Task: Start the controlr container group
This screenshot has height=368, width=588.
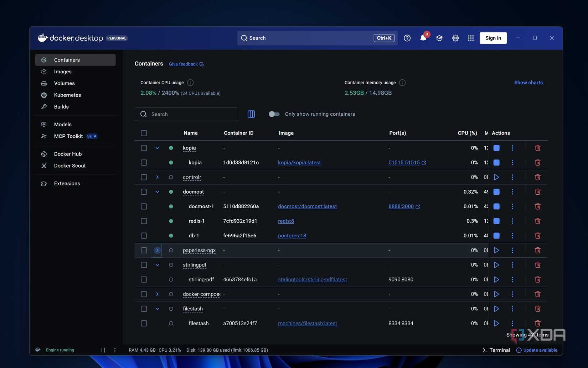Action: 496,177
